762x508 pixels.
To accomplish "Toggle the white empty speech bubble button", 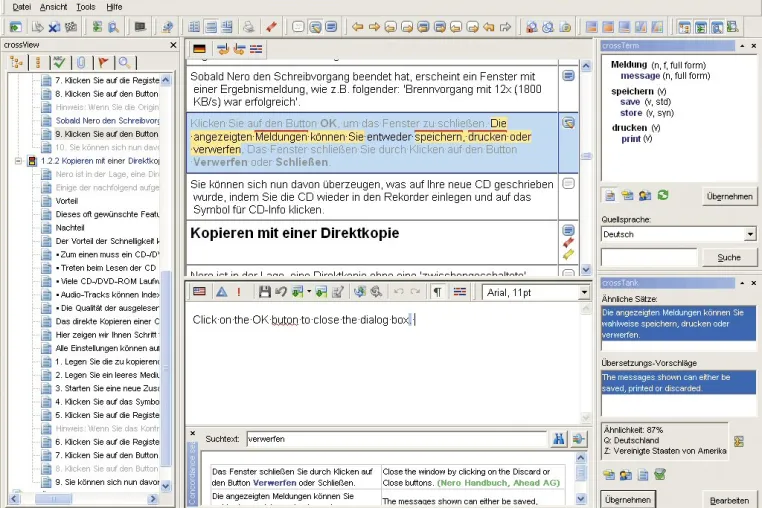I will pyautogui.click(x=298, y=27).
